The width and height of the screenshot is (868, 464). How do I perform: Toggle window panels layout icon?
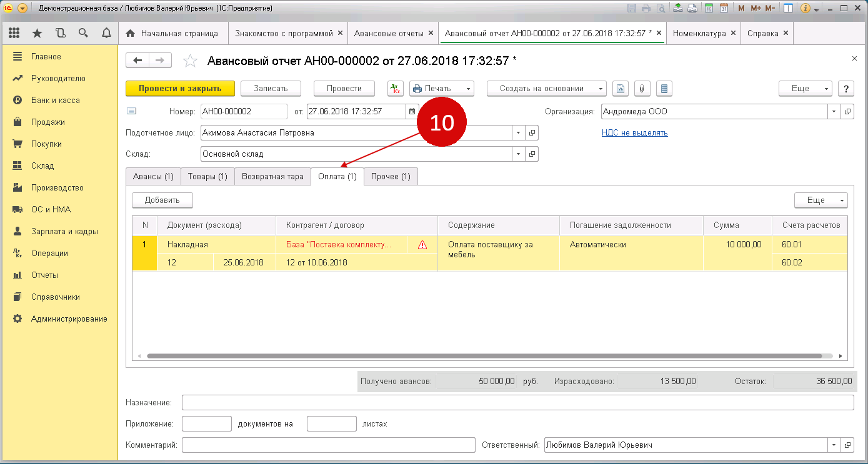point(789,8)
